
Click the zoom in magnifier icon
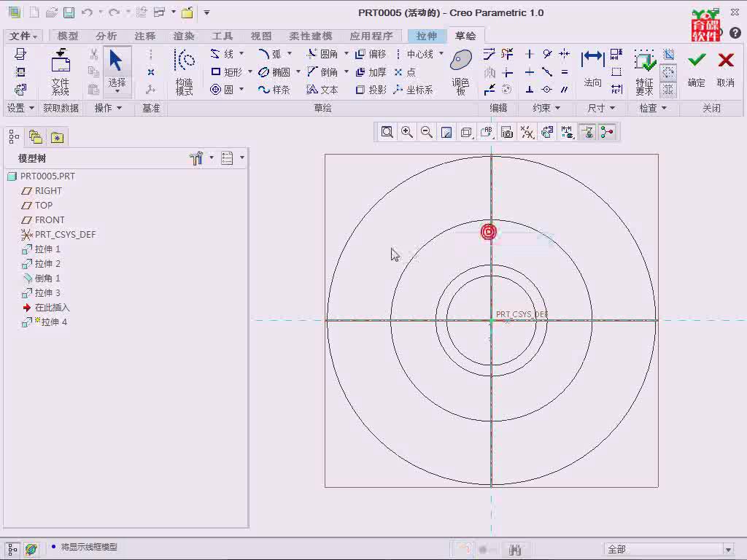[x=407, y=133]
